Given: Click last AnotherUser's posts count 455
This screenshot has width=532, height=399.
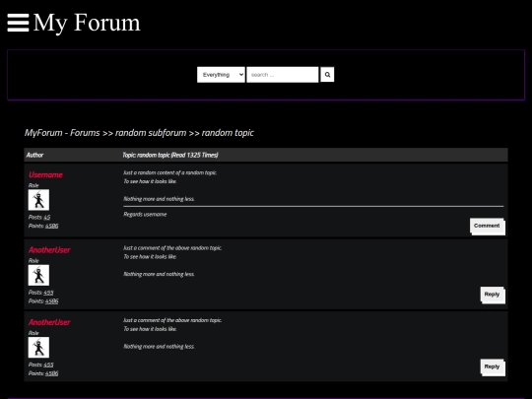Looking at the screenshot, I should 48,365.
